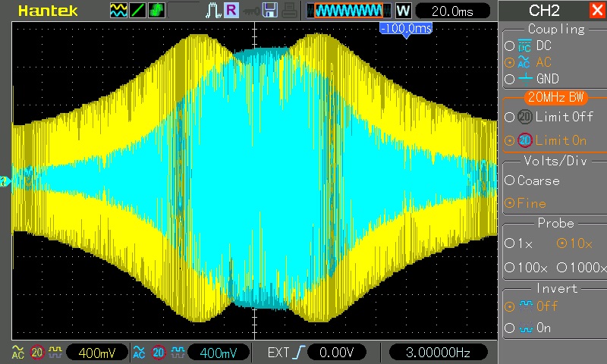This screenshot has height=364, width=607.
Task: Click the green persistence cloud icon
Action: click(x=156, y=11)
